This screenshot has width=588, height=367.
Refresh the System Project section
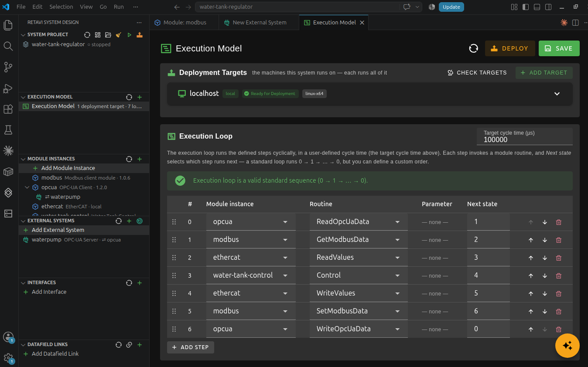(87, 35)
